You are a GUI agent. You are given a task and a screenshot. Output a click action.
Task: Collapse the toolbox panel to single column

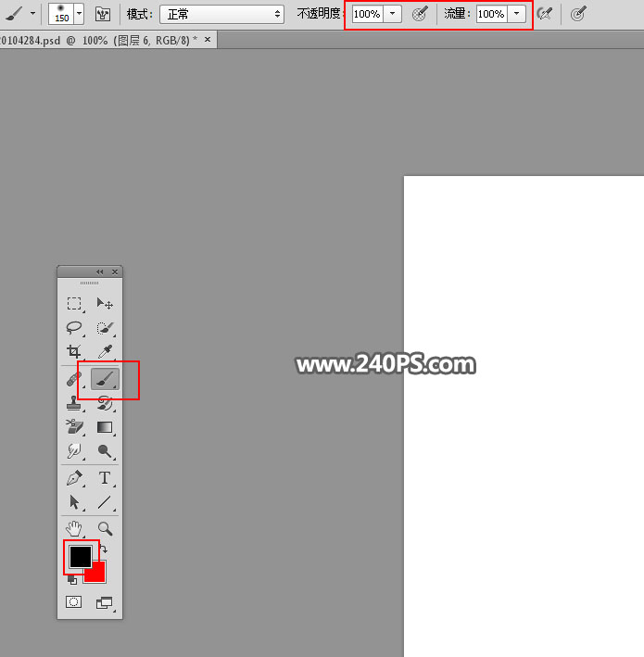pos(100,272)
